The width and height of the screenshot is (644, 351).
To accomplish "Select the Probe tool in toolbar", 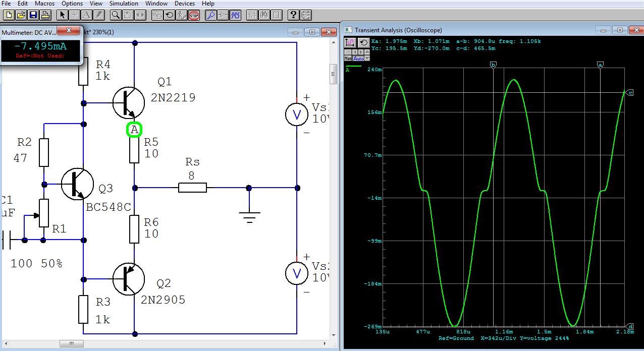I will (x=210, y=15).
